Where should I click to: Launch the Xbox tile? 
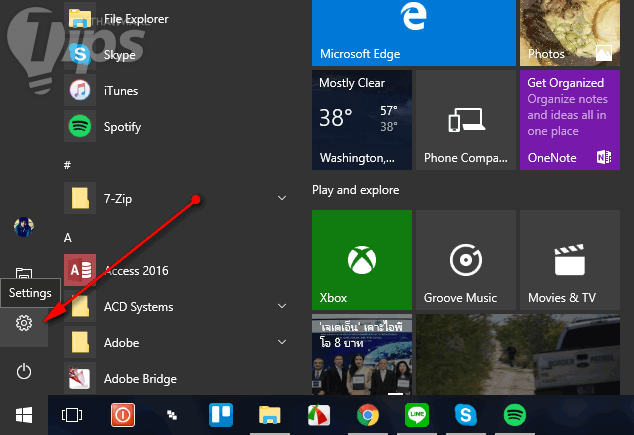(362, 260)
